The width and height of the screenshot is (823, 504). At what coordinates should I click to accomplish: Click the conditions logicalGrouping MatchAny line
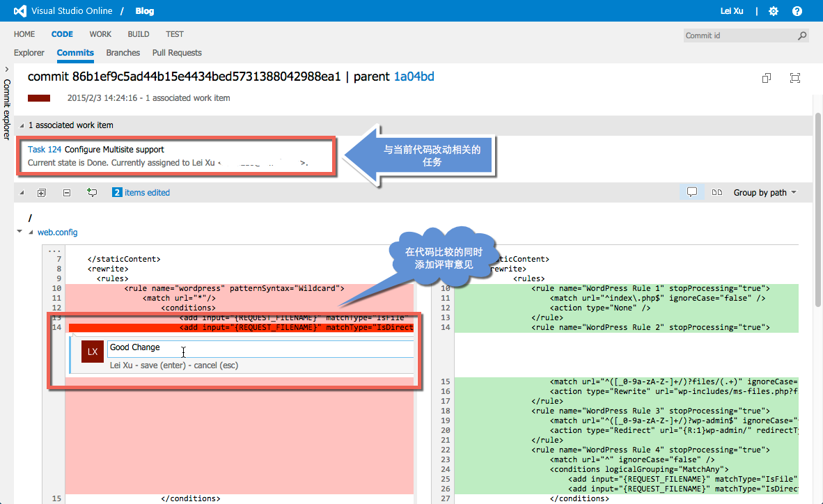coord(638,469)
